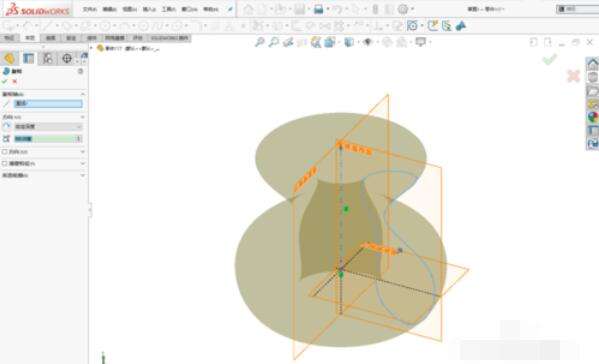Cancel feature with large red X corner
599x364 pixels.
pyautogui.click(x=573, y=76)
